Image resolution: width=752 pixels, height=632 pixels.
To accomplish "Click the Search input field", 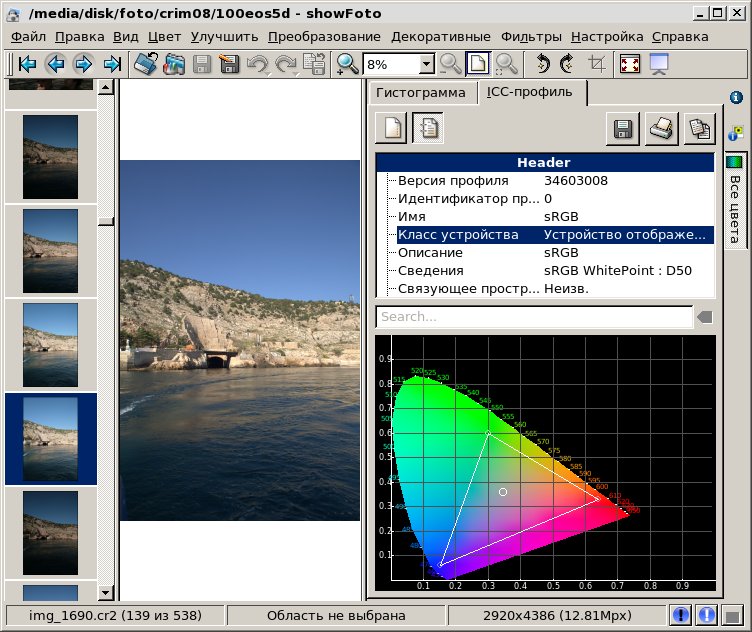I will pyautogui.click(x=534, y=317).
